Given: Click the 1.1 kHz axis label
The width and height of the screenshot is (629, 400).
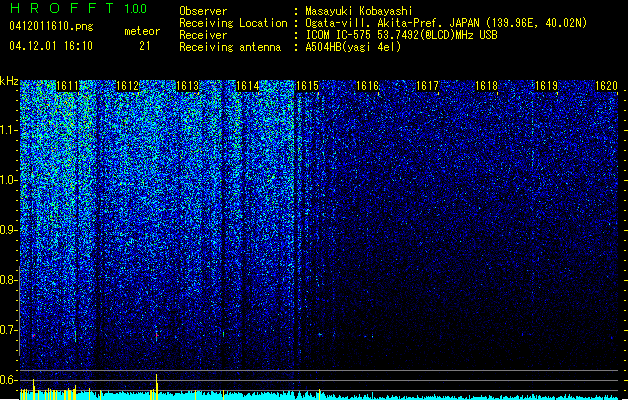Looking at the screenshot, I should pyautogui.click(x=8, y=130).
